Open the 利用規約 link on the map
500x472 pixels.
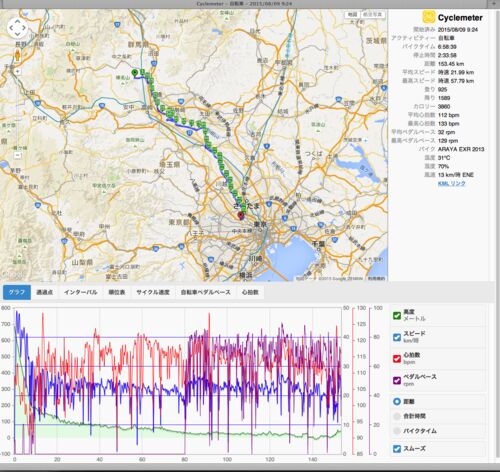(x=376, y=278)
